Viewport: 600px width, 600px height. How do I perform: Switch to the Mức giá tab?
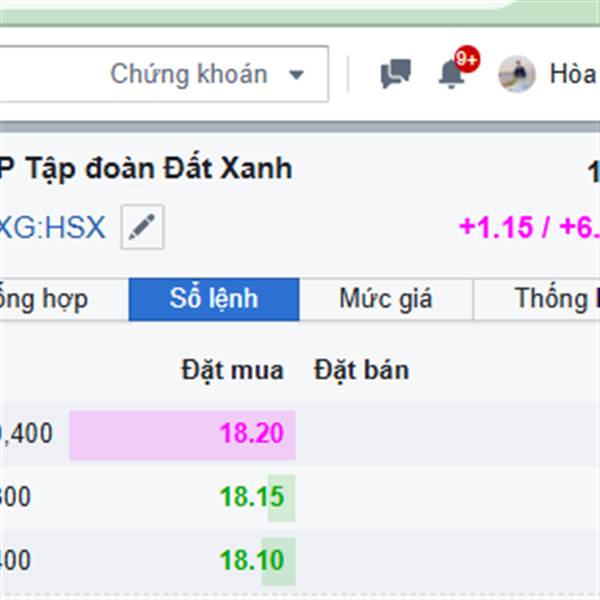(x=386, y=299)
